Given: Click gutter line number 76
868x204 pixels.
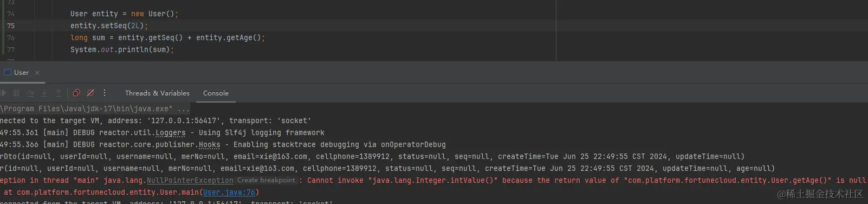Looking at the screenshot, I should click(11, 38).
